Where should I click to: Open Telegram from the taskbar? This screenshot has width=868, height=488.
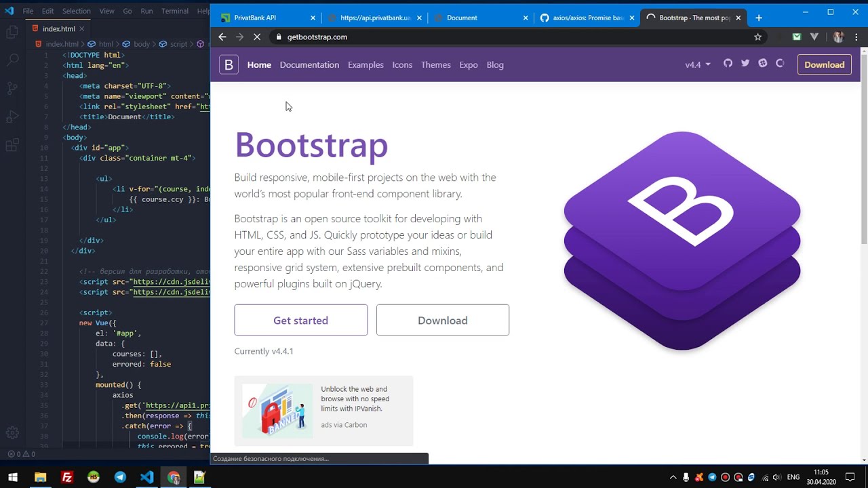tap(120, 477)
